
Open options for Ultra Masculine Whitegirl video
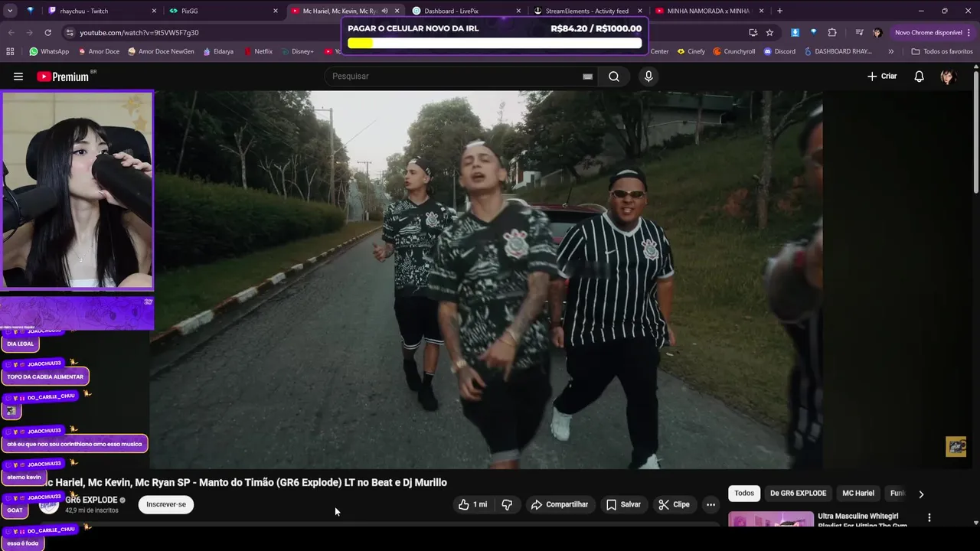coord(929,517)
